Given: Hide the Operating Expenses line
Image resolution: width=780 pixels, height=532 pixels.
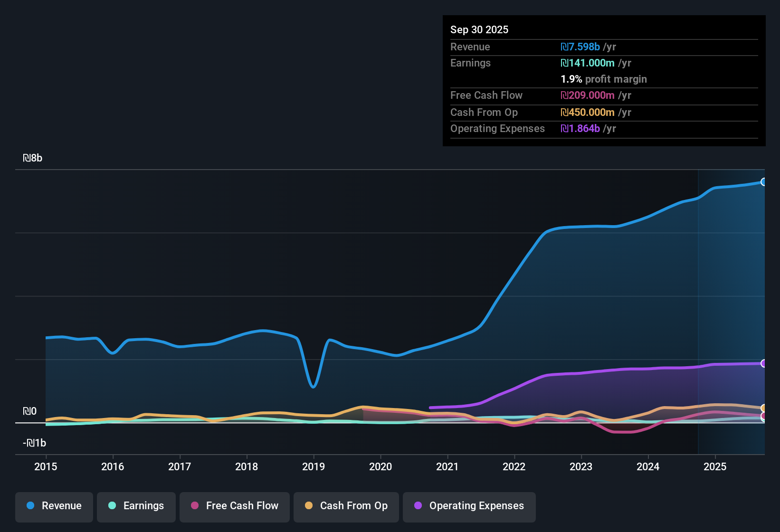Looking at the screenshot, I should coord(468,506).
